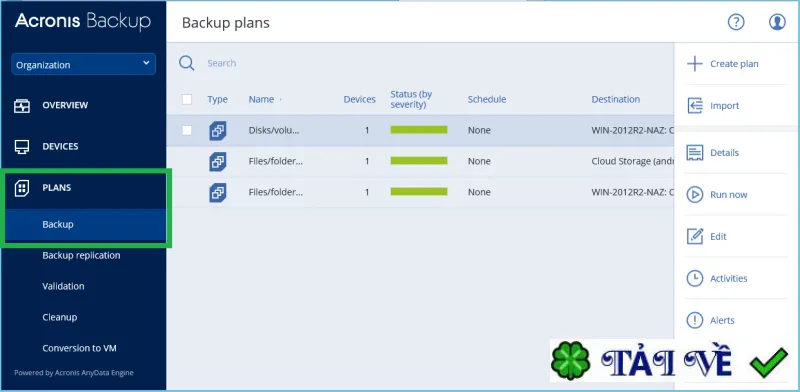Click green status bar of Cloud Storage plan

point(419,161)
